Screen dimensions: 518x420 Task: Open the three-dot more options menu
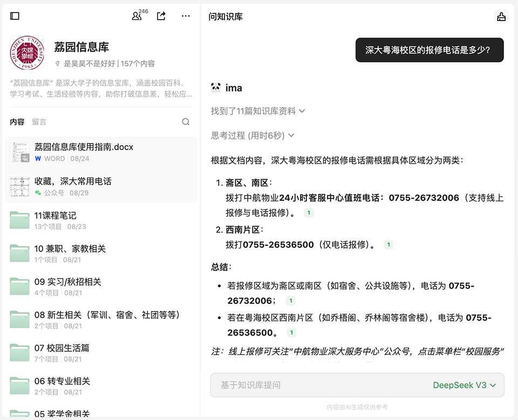coord(186,16)
